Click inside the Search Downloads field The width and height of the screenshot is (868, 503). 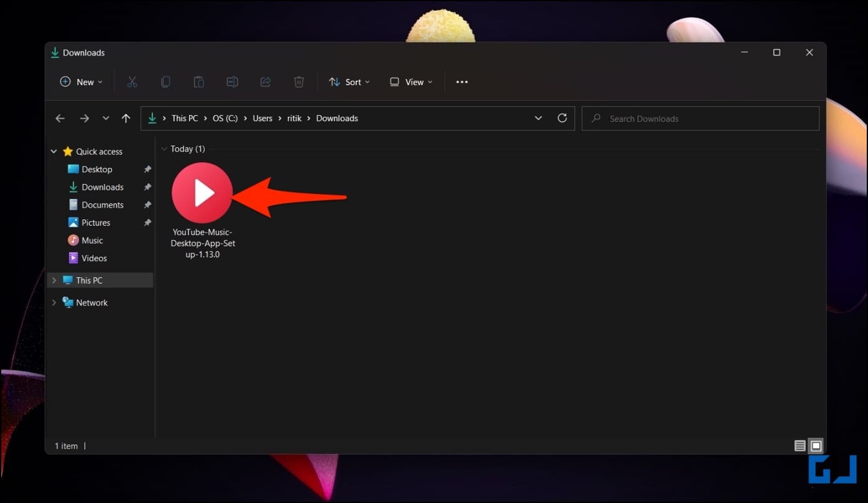click(700, 118)
